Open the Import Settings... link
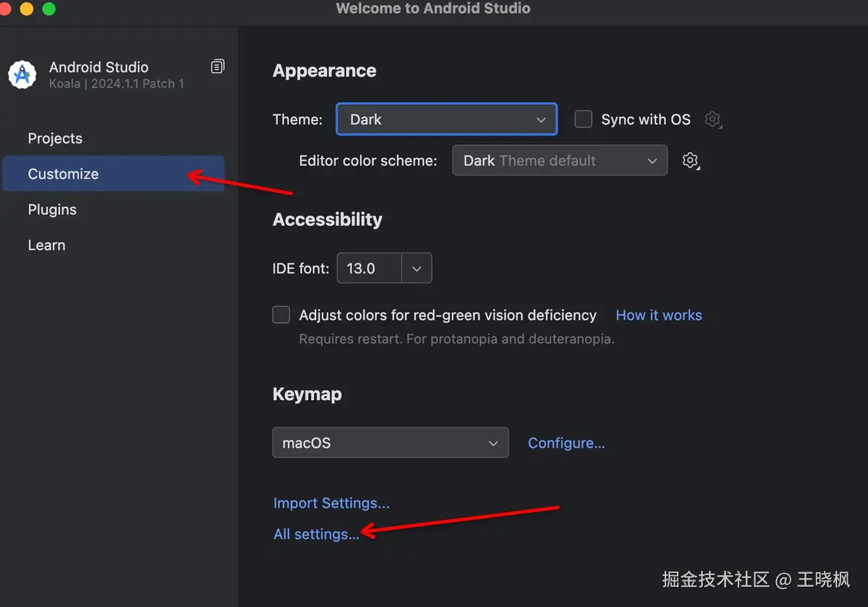Image resolution: width=868 pixels, height=607 pixels. [331, 503]
